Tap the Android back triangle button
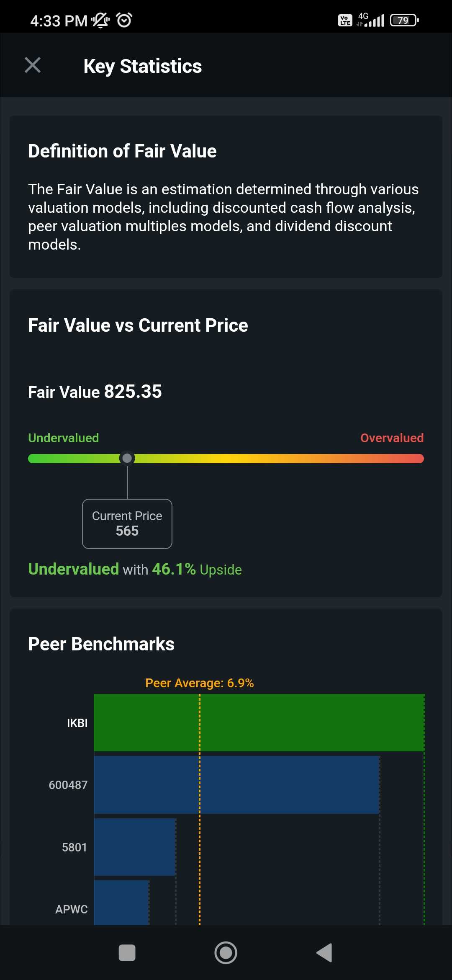Screen dimensions: 452x980 [325, 953]
